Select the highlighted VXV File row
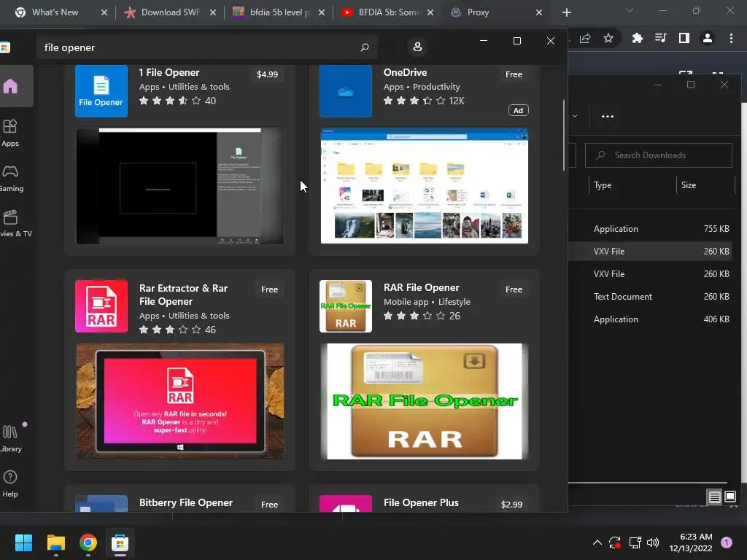Image resolution: width=747 pixels, height=560 pixels. (x=650, y=252)
